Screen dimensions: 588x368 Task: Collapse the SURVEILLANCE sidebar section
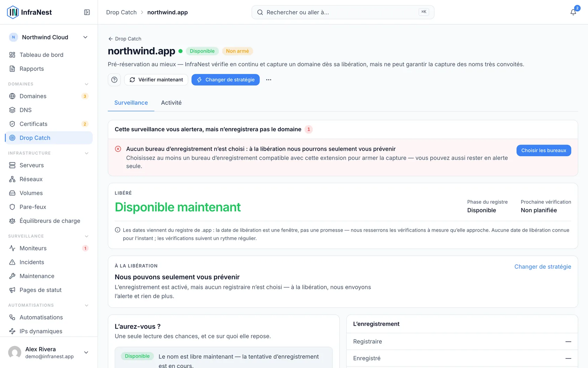pos(87,236)
